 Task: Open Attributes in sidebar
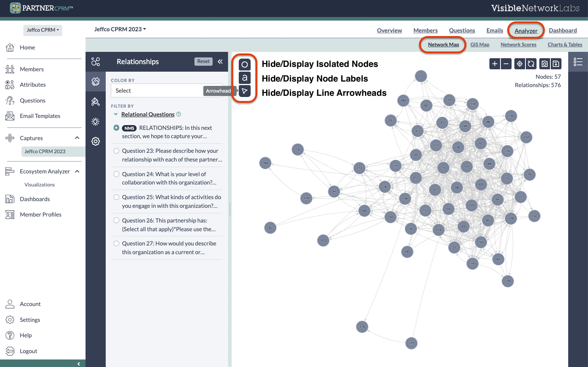[x=32, y=85]
